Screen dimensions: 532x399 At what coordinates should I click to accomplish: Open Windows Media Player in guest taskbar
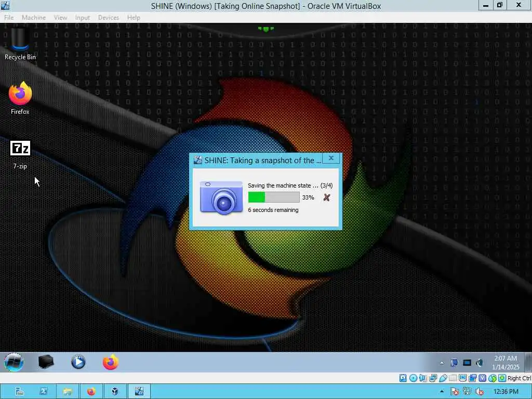click(78, 362)
